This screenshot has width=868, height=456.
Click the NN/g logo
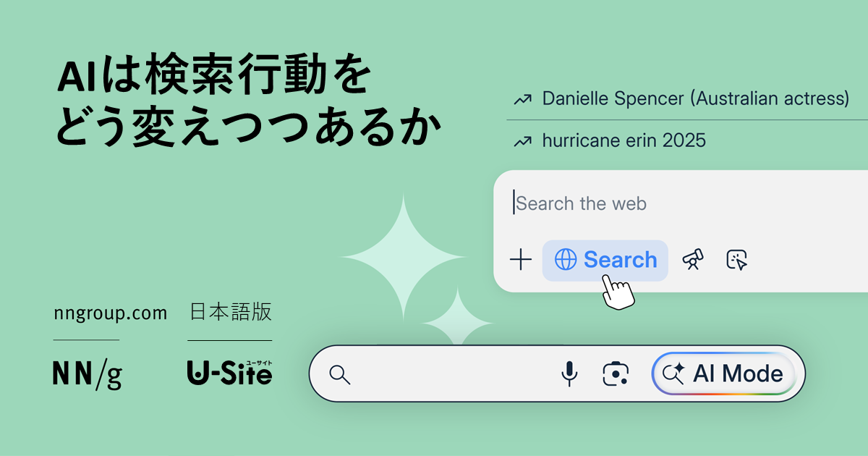pos(87,373)
